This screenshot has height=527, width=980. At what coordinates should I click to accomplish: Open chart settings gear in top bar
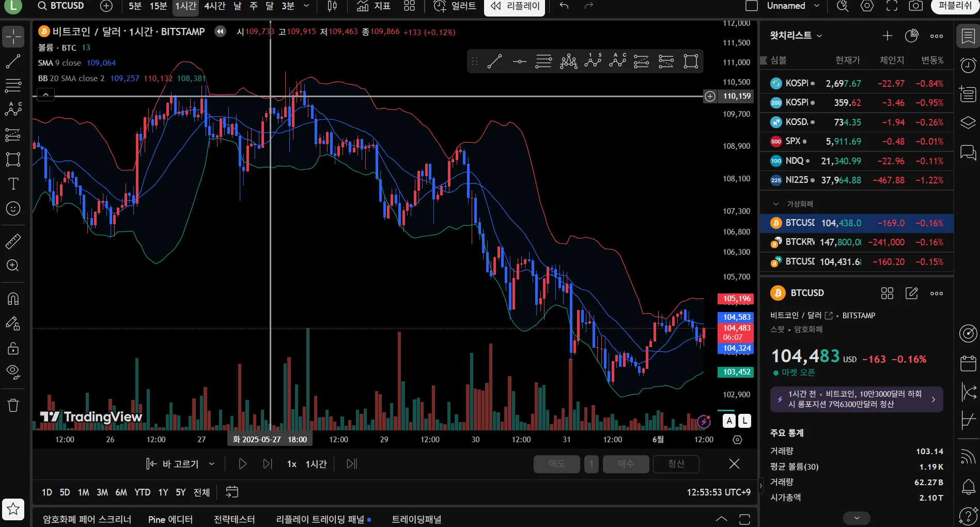pos(867,6)
